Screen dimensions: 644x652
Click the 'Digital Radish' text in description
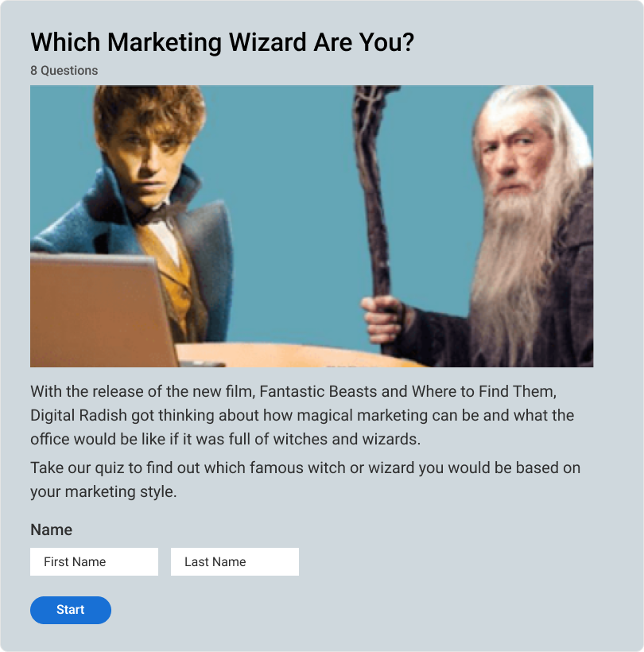click(x=79, y=415)
